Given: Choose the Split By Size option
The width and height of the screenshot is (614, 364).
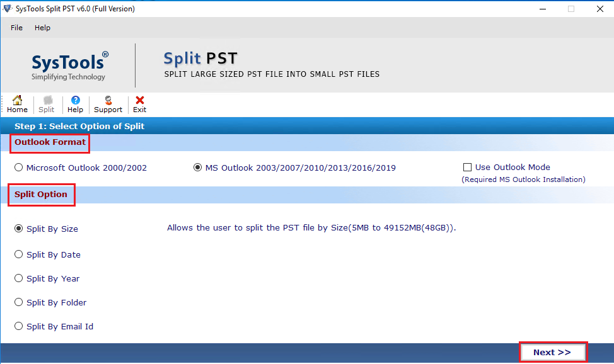Looking at the screenshot, I should [19, 230].
